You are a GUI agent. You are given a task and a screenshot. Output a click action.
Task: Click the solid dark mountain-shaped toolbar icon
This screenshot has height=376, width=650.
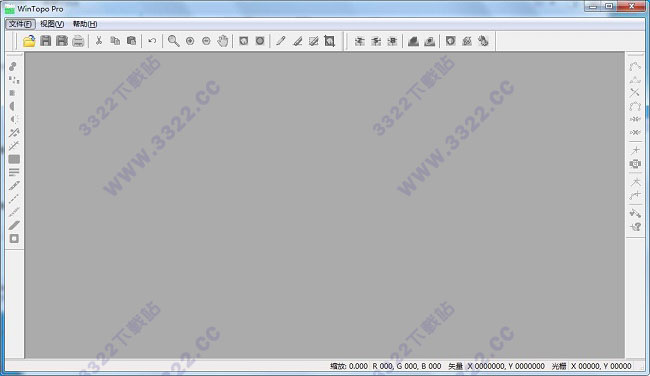(413, 41)
